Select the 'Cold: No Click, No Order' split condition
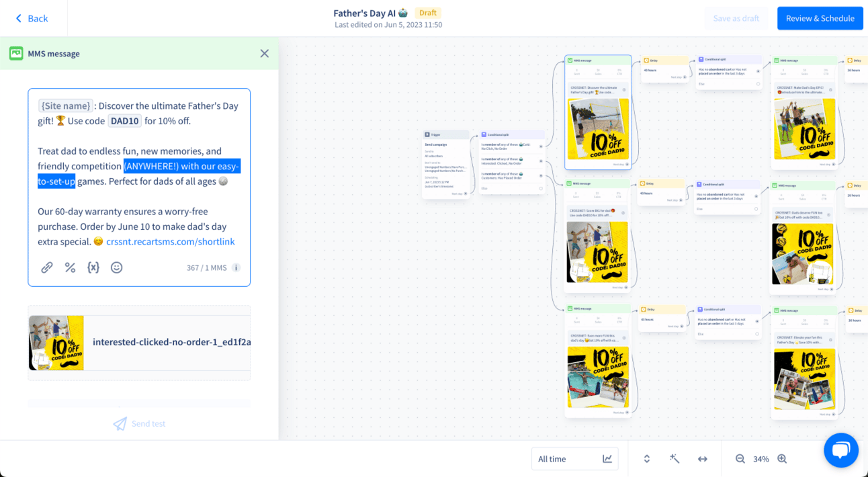Image resolution: width=868 pixels, height=477 pixels. click(511, 146)
